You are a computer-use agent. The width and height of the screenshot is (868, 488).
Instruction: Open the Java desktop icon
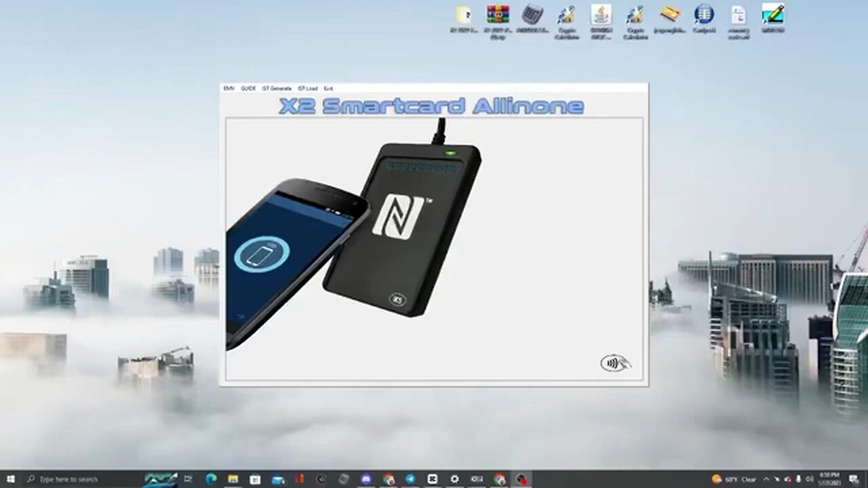[601, 20]
